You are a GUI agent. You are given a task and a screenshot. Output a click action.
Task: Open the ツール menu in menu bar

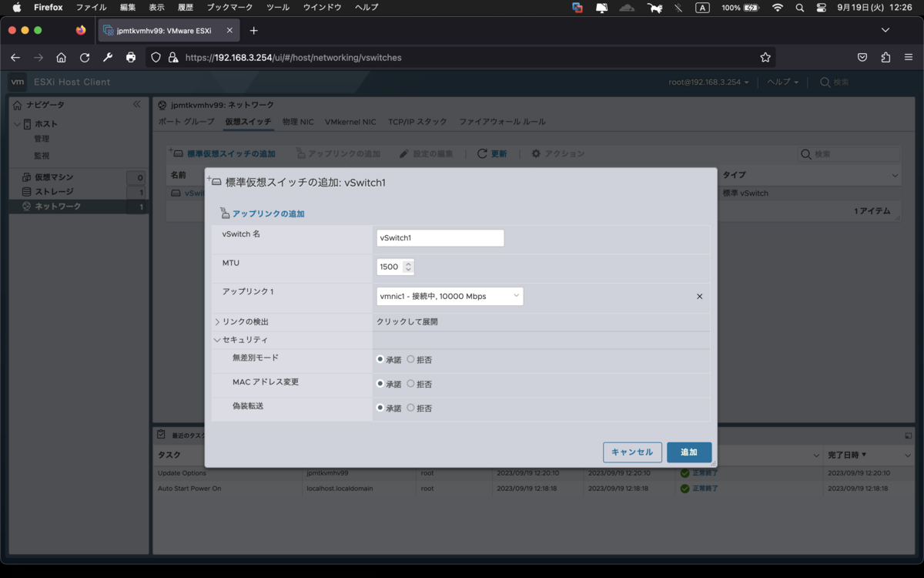tap(278, 8)
